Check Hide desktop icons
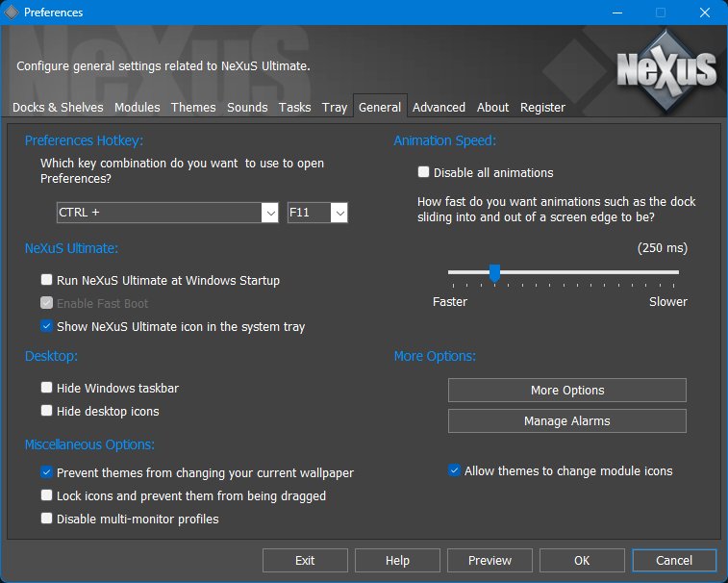Viewport: 728px width, 583px height. tap(46, 411)
